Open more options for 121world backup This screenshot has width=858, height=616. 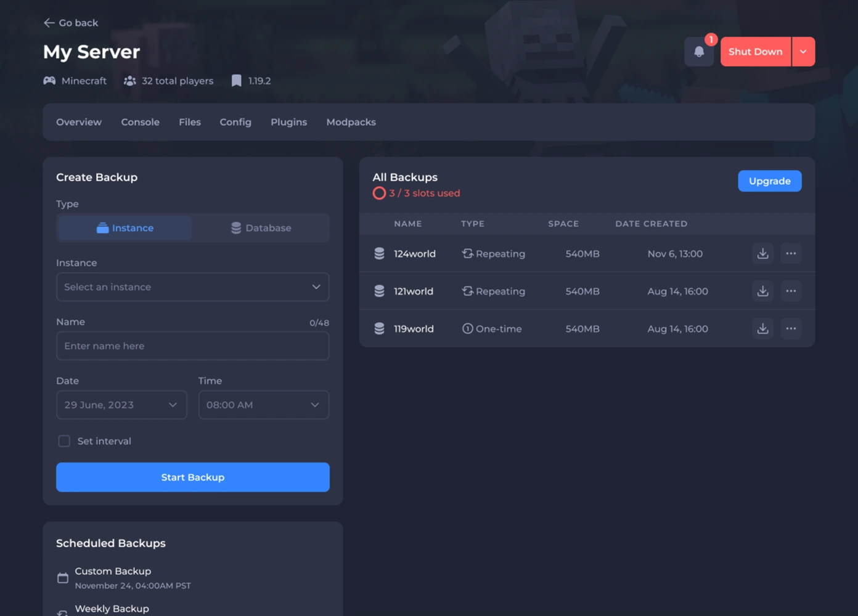click(791, 291)
